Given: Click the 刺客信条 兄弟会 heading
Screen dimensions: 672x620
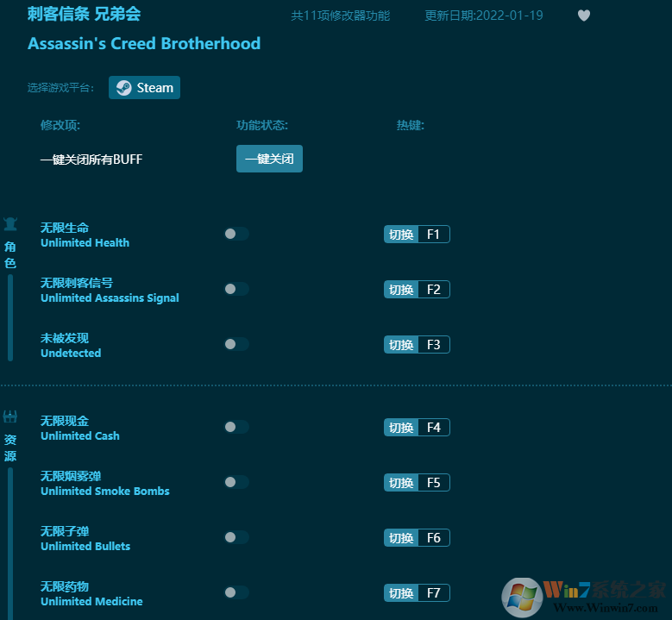Looking at the screenshot, I should tap(84, 14).
